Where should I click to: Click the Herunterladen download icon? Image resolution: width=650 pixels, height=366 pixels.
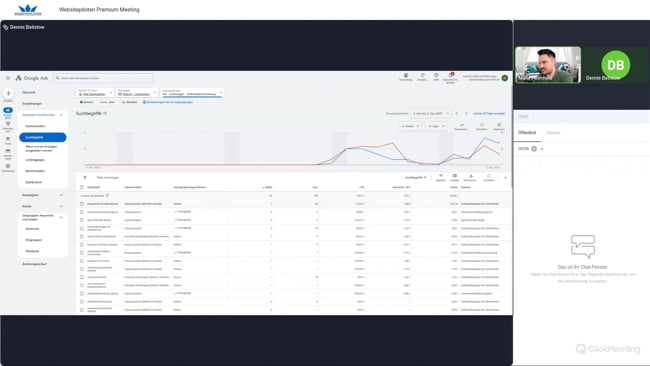tap(471, 176)
